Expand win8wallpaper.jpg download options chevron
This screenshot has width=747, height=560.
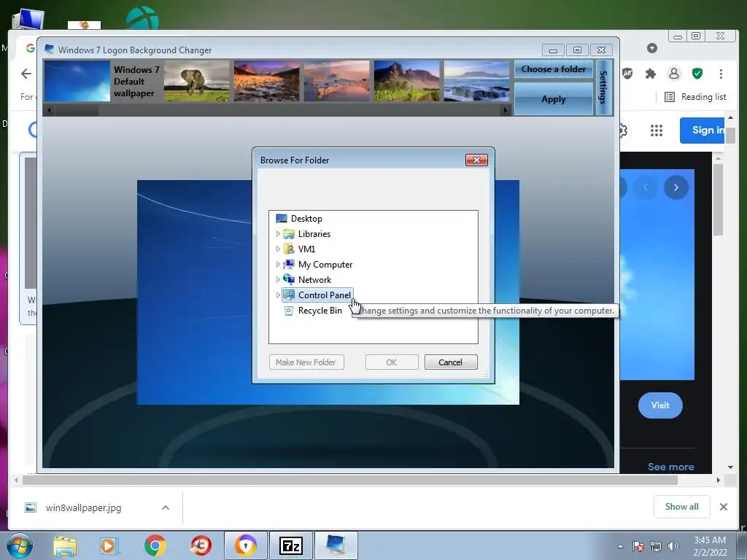pyautogui.click(x=166, y=507)
